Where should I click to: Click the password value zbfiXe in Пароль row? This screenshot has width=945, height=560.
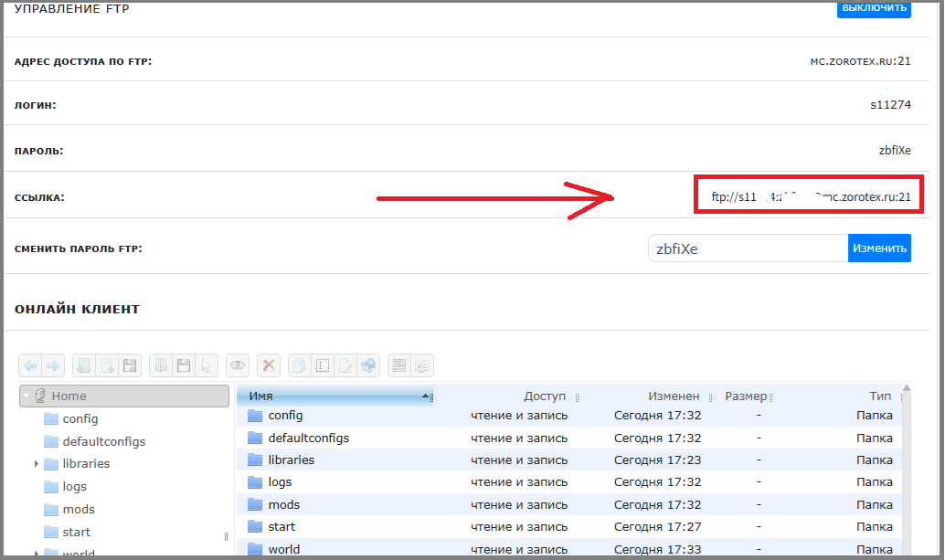[x=895, y=150]
